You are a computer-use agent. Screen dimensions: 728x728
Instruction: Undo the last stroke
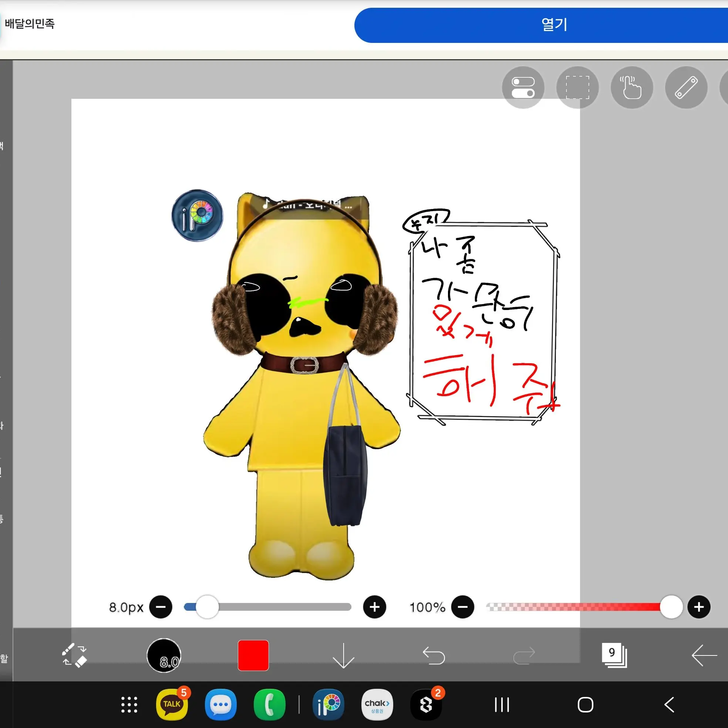tap(434, 655)
